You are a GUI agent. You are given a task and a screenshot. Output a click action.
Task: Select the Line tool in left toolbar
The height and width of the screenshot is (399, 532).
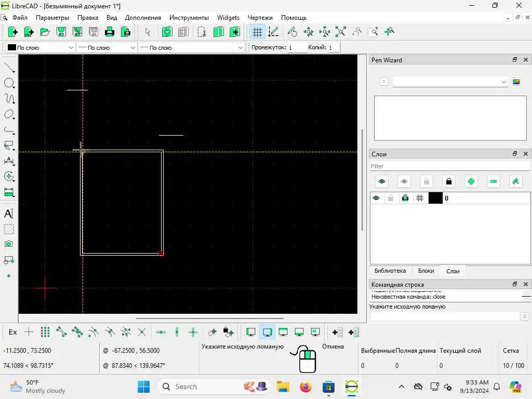coord(9,68)
